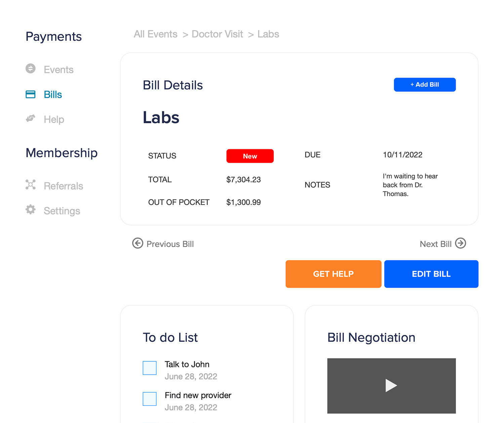The image size is (504, 423).
Task: Click the Events sidebar icon
Action: 31,69
